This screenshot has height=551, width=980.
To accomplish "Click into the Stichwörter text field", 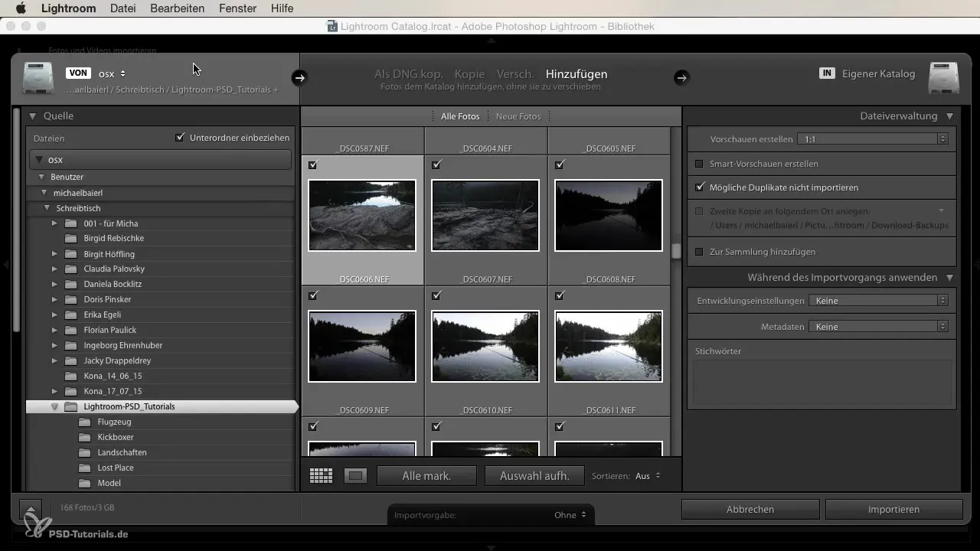I will pyautogui.click(x=822, y=383).
